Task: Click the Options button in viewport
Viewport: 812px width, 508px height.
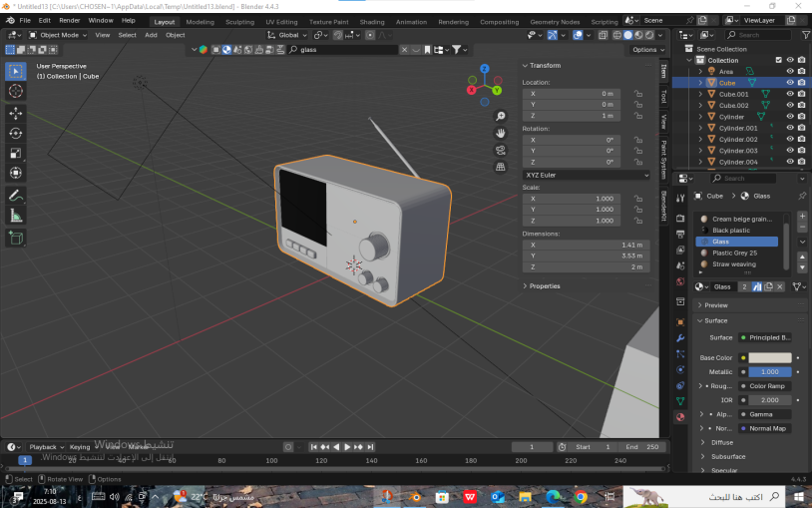Action: click(x=647, y=50)
